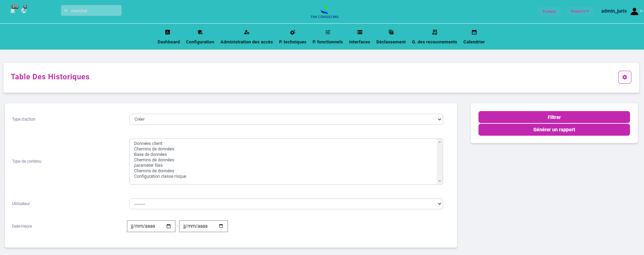
Task: Click Générer un rapport button
Action: 554,130
